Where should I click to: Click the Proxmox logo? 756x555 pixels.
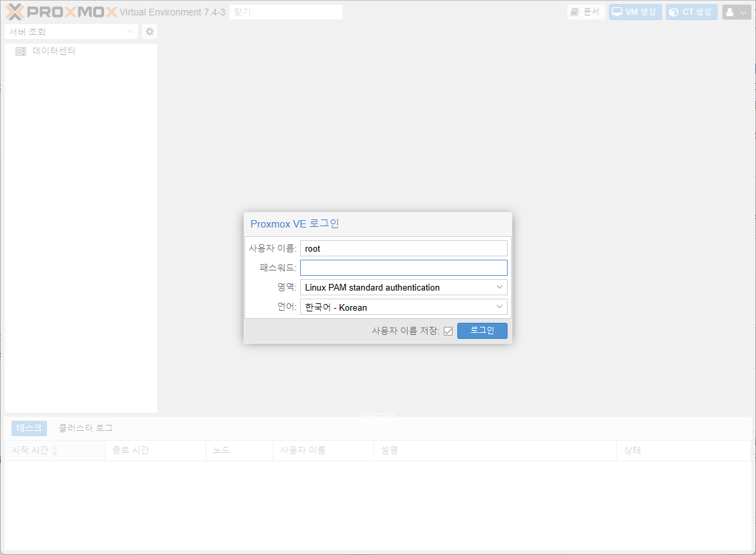point(62,11)
